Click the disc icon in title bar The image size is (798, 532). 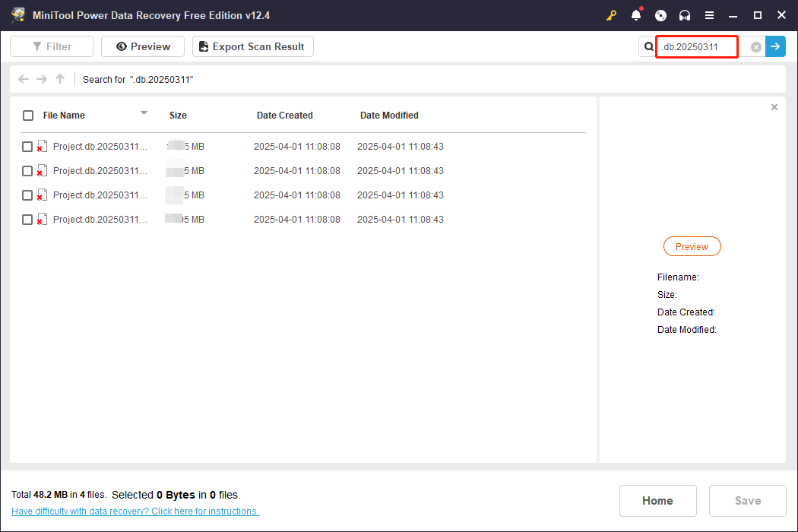tap(660, 15)
